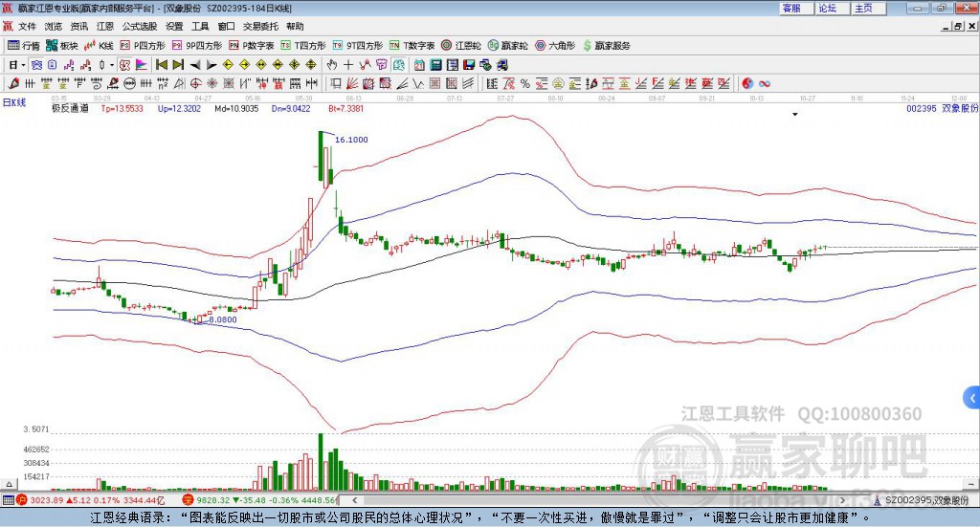Select the circular target crosshair tool
Image resolution: width=980 pixels, height=527 pixels.
click(x=195, y=83)
